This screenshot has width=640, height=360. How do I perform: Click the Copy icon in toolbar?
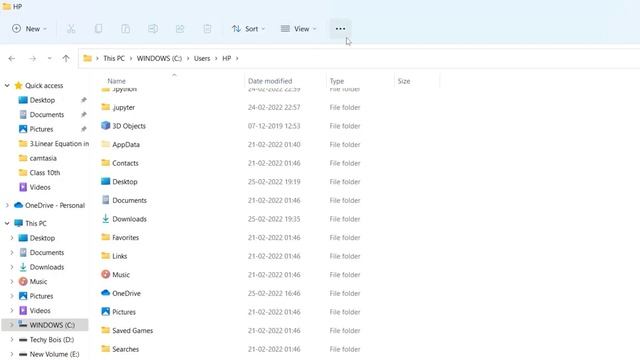coord(98,29)
